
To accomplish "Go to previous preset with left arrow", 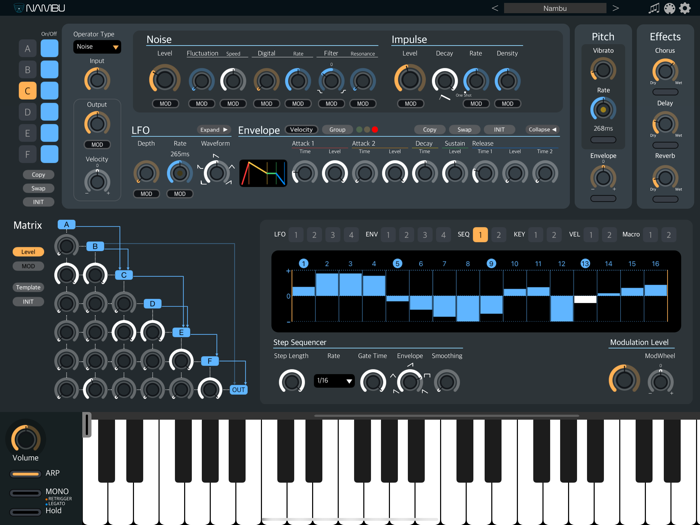I will pyautogui.click(x=495, y=8).
